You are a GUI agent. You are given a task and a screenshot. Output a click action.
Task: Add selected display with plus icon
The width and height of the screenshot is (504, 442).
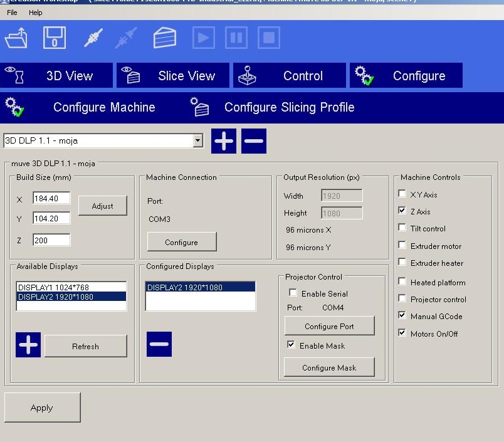coord(28,345)
